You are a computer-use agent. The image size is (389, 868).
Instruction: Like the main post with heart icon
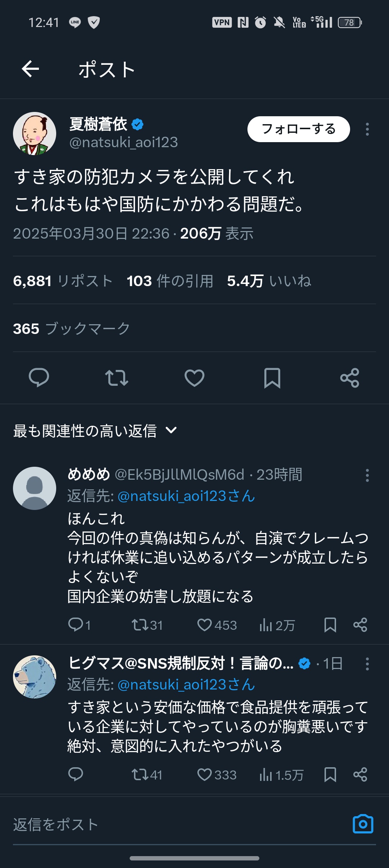(x=194, y=378)
